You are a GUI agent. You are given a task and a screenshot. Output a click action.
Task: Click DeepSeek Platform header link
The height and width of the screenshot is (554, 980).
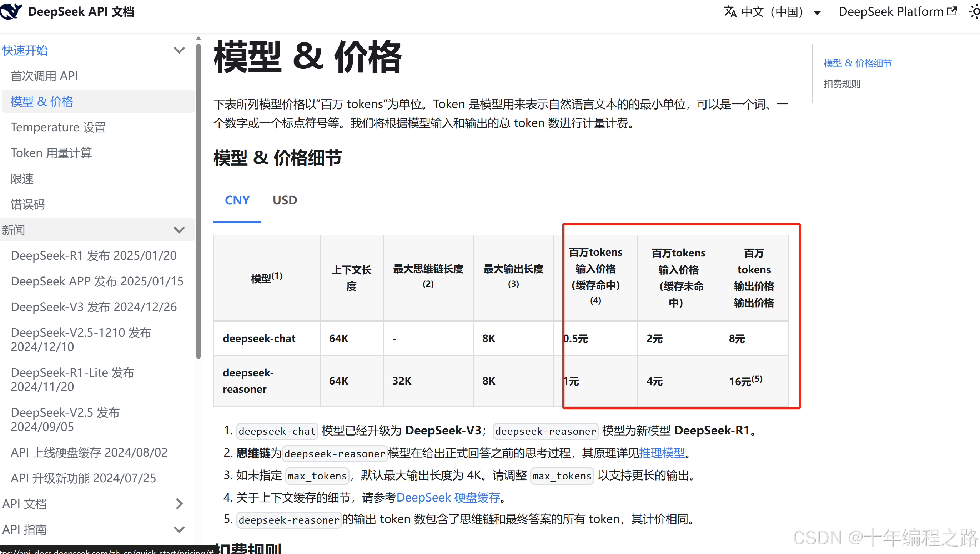click(891, 12)
